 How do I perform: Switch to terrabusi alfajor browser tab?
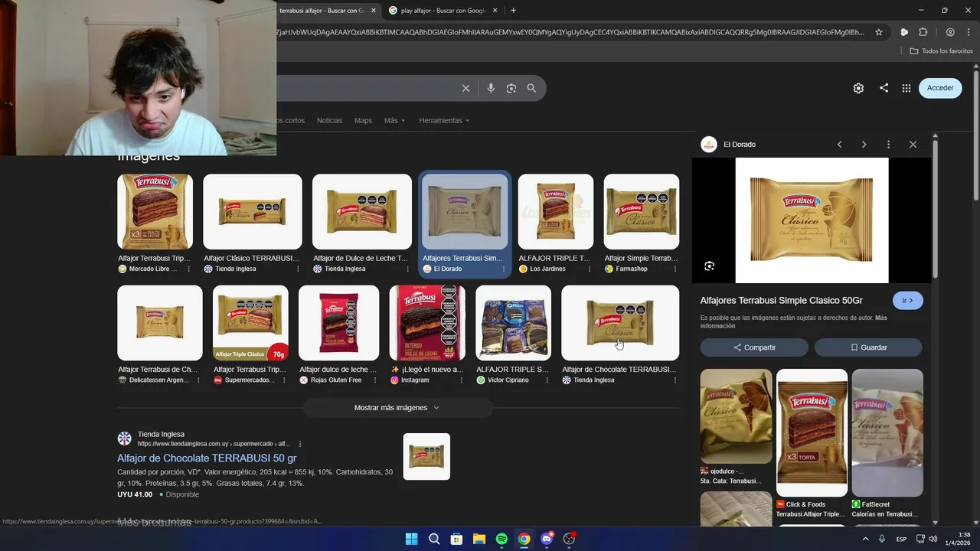pyautogui.click(x=322, y=11)
